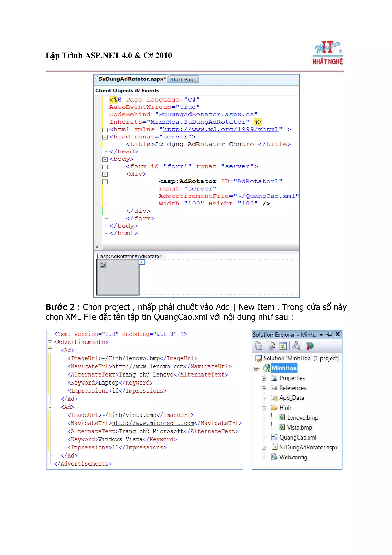Click the horizontal scrollbar in code editor
Viewport: 392px width, 555px height.
200,247
